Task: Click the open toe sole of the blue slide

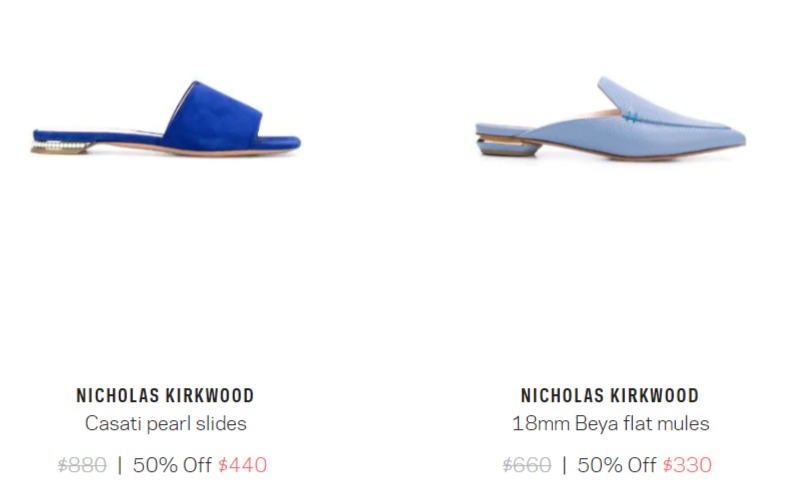Action: pyautogui.click(x=279, y=143)
